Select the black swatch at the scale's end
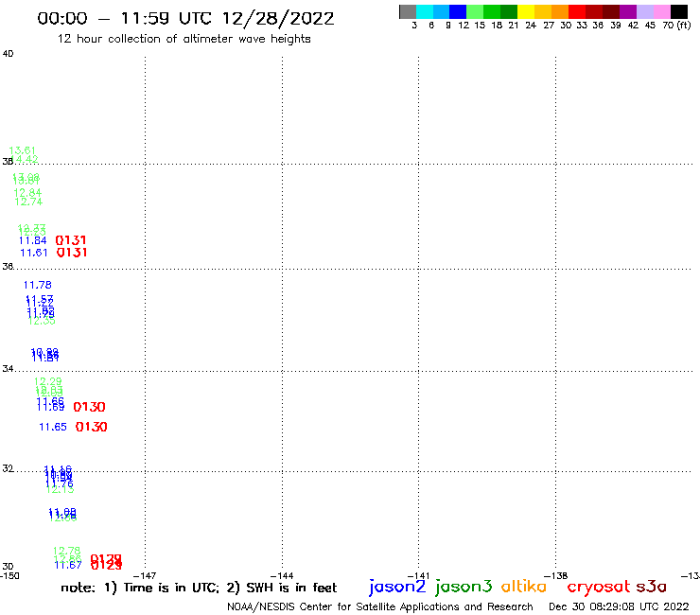700x615 pixels. click(678, 11)
